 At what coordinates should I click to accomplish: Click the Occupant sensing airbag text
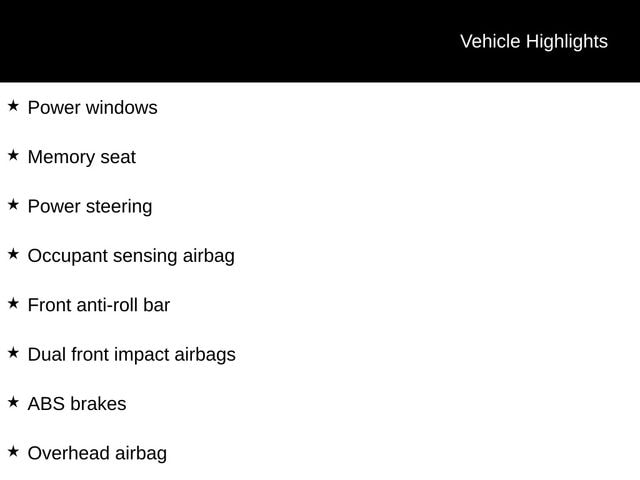(x=131, y=256)
